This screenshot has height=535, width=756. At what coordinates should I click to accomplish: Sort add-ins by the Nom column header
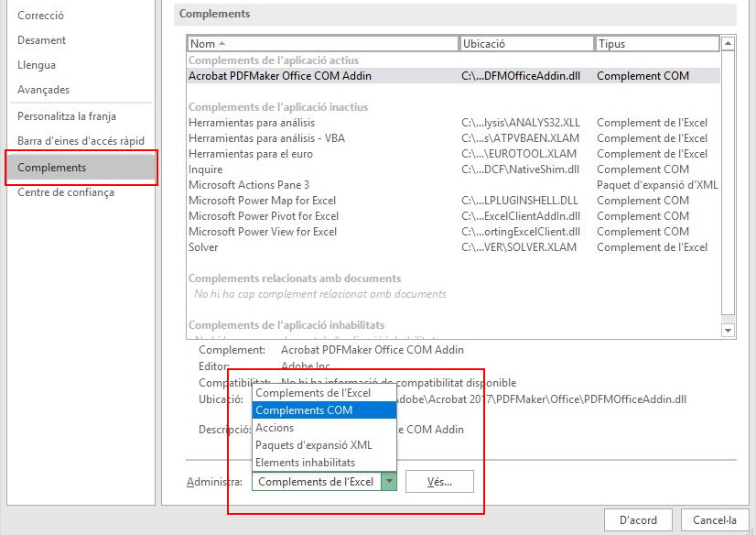tap(322, 43)
